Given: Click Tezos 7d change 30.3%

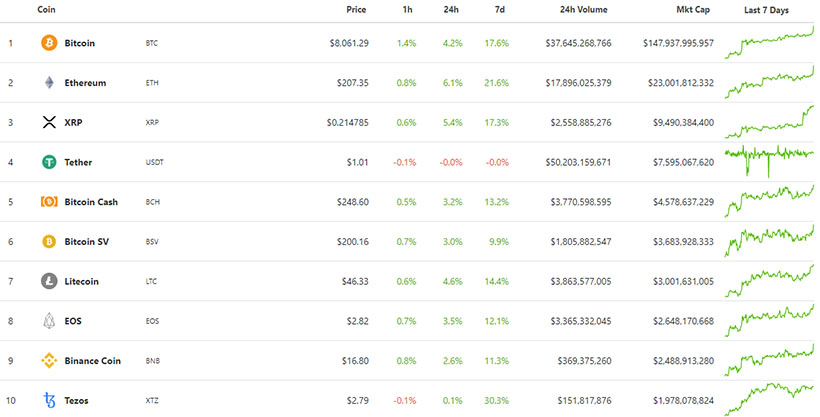Looking at the screenshot, I should (x=497, y=401).
